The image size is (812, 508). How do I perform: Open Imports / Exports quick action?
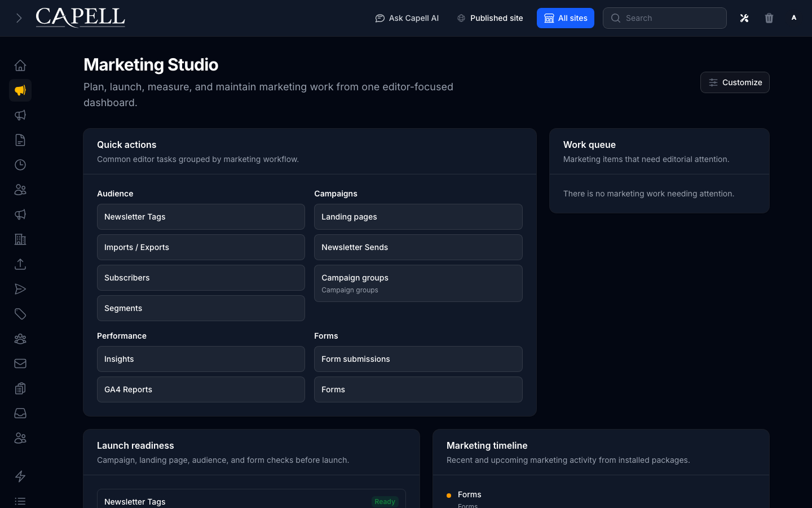point(201,247)
